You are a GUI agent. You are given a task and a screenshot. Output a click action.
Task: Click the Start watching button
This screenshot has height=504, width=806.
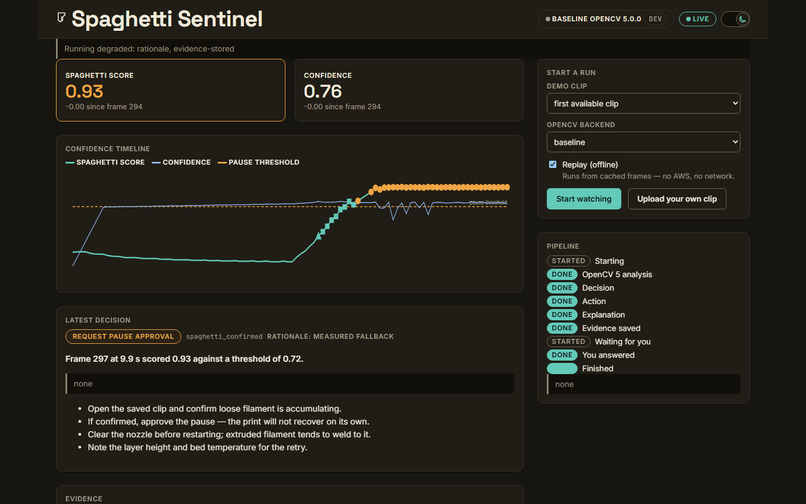(583, 199)
